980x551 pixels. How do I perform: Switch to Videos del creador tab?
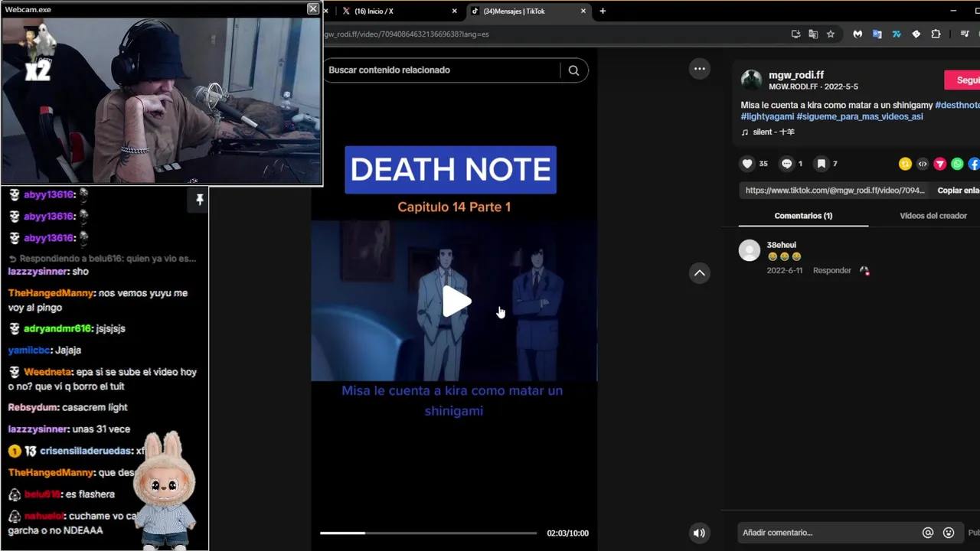(933, 216)
